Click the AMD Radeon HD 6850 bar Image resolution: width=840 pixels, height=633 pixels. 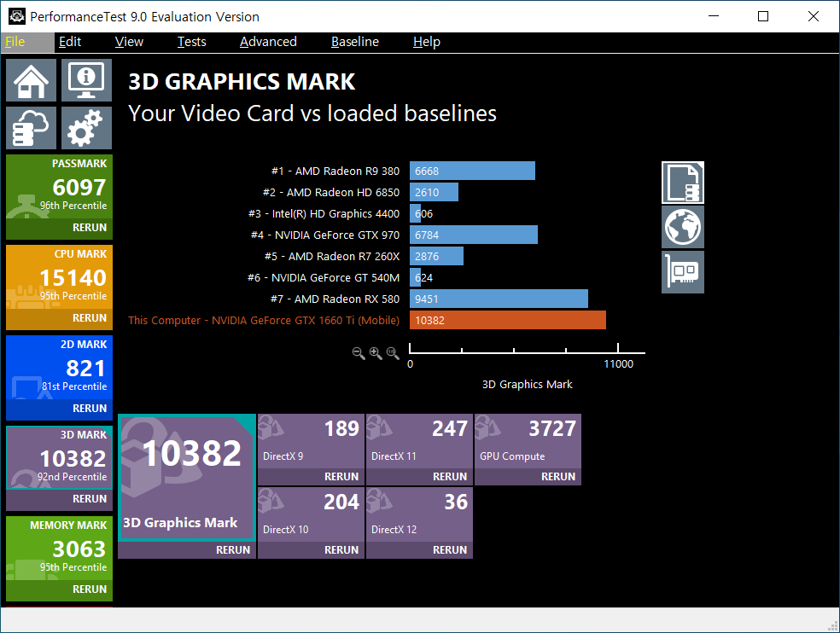click(434, 192)
